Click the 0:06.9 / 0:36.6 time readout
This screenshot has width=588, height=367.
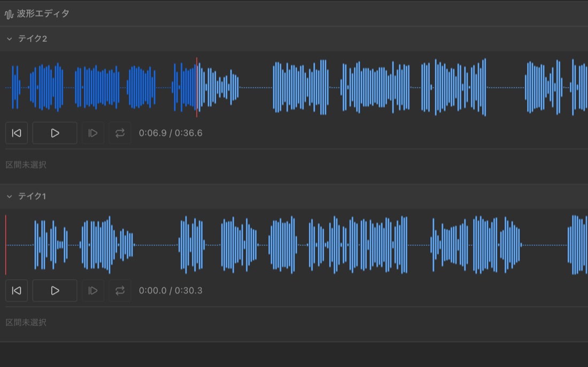pyautogui.click(x=171, y=133)
